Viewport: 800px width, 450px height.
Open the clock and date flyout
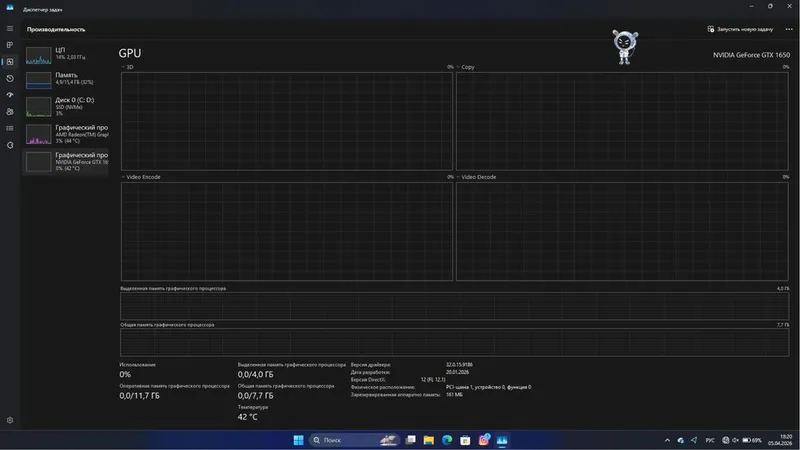(x=781, y=440)
